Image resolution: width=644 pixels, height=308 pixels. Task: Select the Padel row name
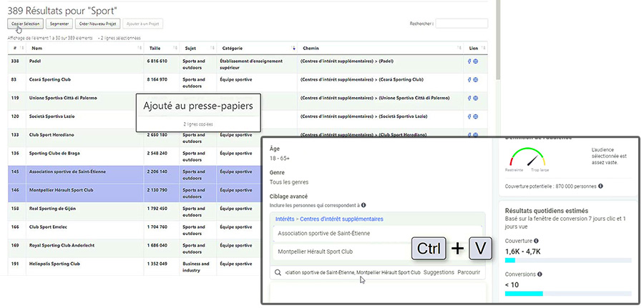click(x=35, y=61)
